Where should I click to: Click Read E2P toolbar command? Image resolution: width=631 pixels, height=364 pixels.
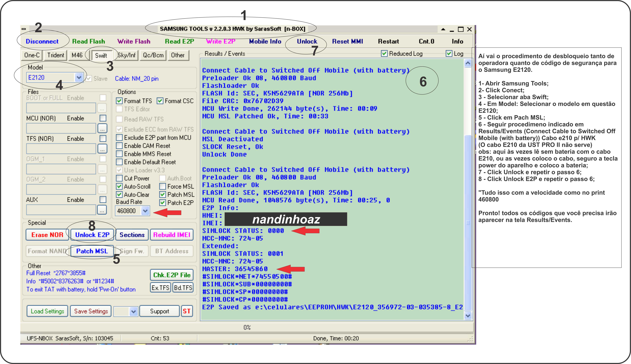tap(179, 41)
